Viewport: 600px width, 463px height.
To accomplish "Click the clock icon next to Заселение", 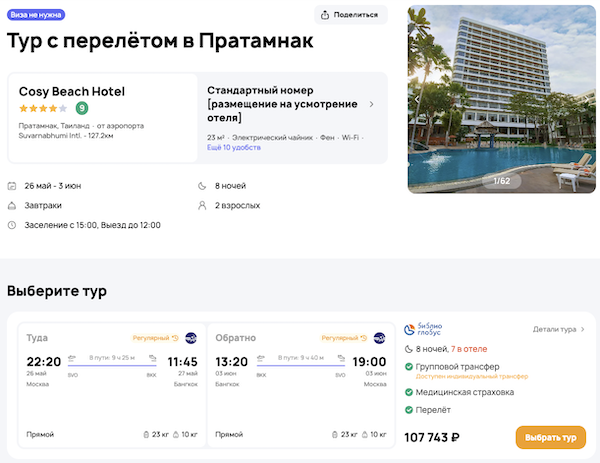I will pos(11,225).
